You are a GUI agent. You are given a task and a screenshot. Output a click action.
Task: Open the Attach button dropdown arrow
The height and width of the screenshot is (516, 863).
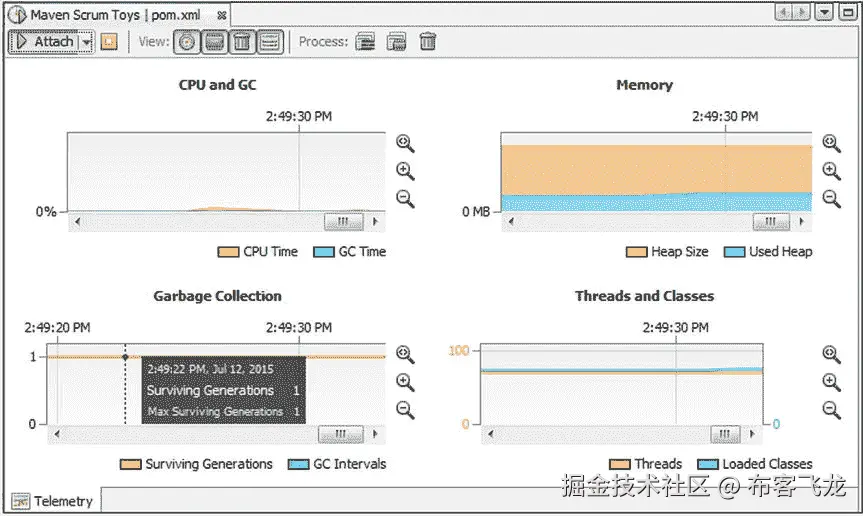pos(86,42)
